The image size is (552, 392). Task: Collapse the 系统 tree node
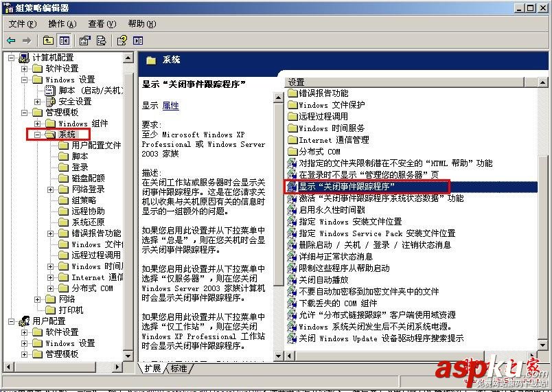(x=37, y=135)
